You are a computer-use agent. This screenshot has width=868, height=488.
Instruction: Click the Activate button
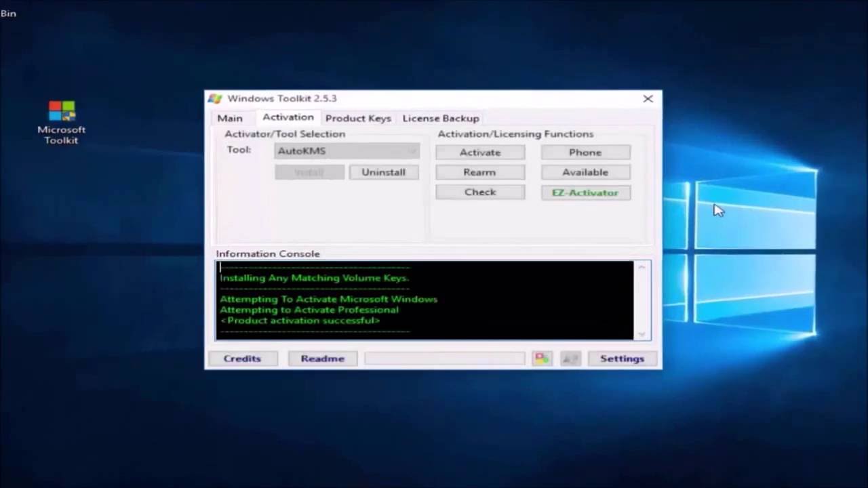pos(480,152)
